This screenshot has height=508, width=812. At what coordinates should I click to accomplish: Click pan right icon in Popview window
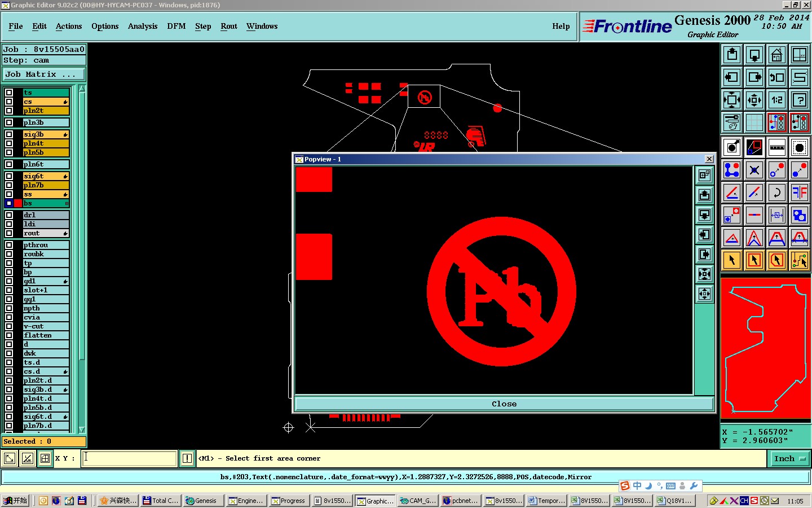point(705,254)
